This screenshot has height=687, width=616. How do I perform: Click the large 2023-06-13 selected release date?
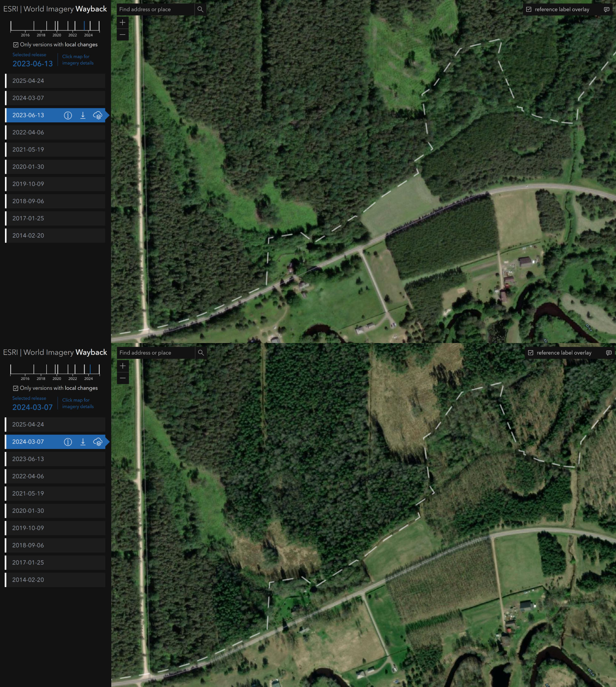point(32,64)
